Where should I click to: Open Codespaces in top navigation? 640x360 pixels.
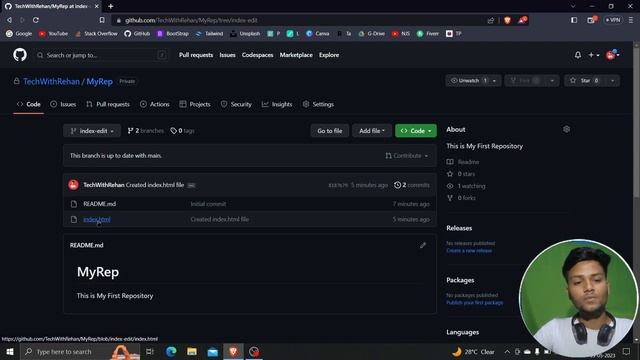pyautogui.click(x=258, y=55)
